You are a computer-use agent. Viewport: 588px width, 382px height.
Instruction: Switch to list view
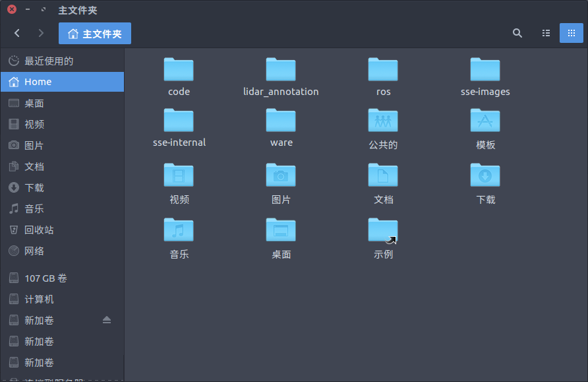pos(546,32)
